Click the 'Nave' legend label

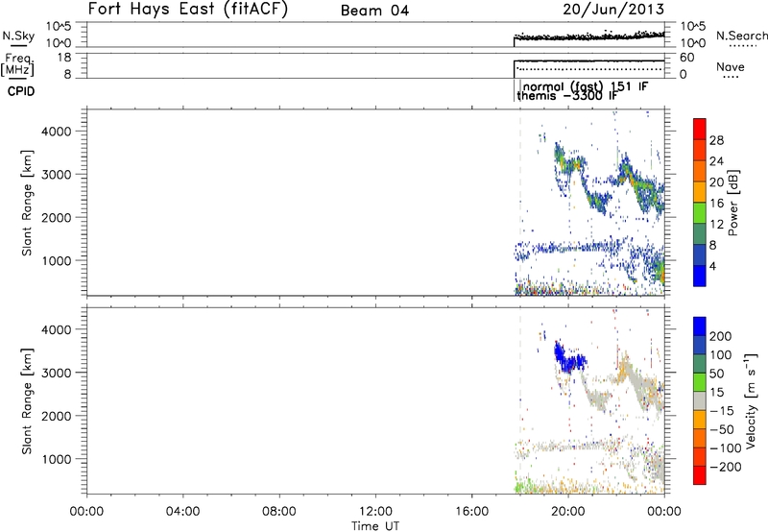731,67
